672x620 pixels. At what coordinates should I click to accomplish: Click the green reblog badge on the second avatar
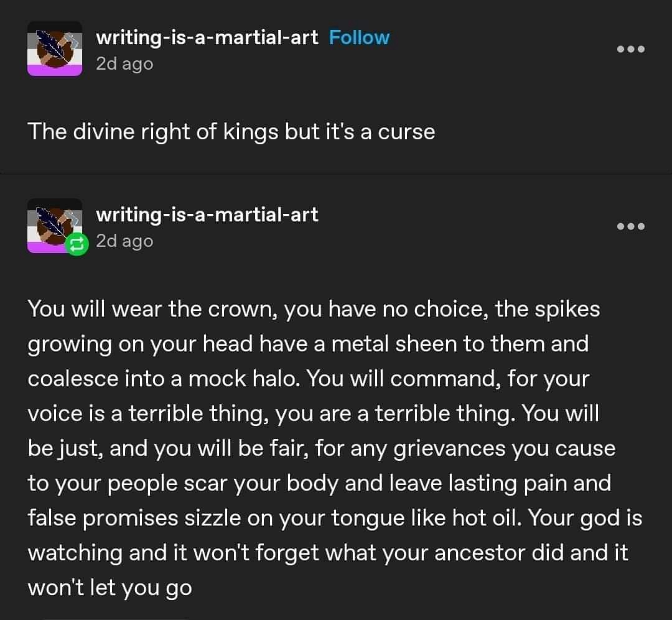(77, 244)
